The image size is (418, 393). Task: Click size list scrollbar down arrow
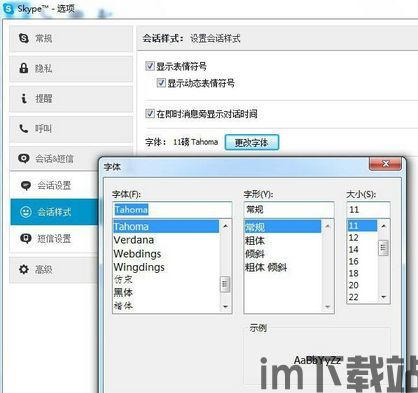(384, 297)
